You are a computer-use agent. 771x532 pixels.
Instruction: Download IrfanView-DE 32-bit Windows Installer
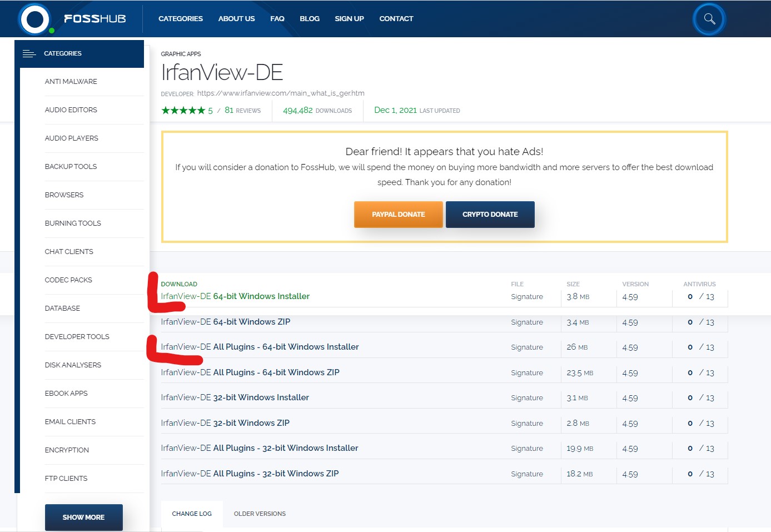[235, 397]
